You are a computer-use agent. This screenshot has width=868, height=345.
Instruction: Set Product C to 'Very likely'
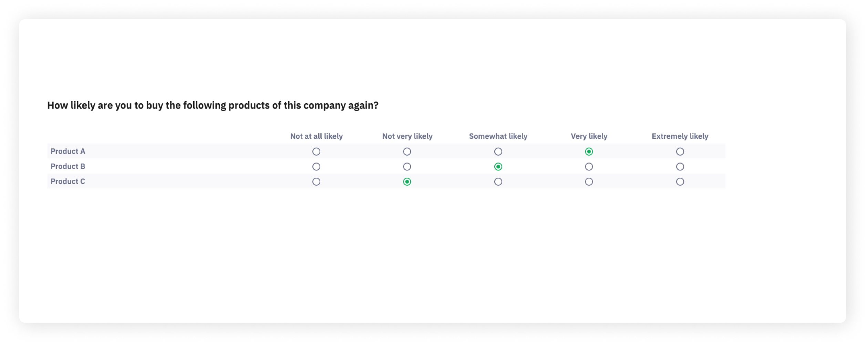point(589,182)
